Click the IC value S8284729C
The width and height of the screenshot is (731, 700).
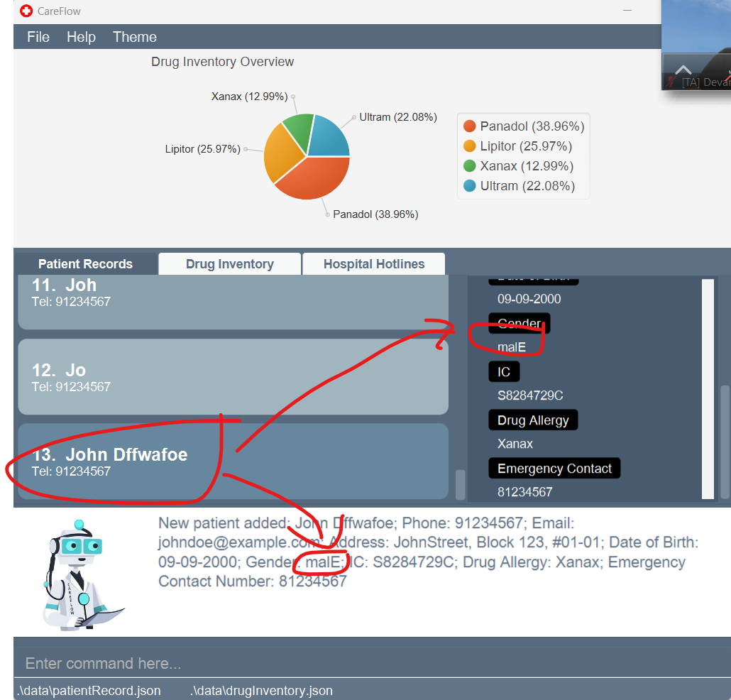click(x=530, y=395)
